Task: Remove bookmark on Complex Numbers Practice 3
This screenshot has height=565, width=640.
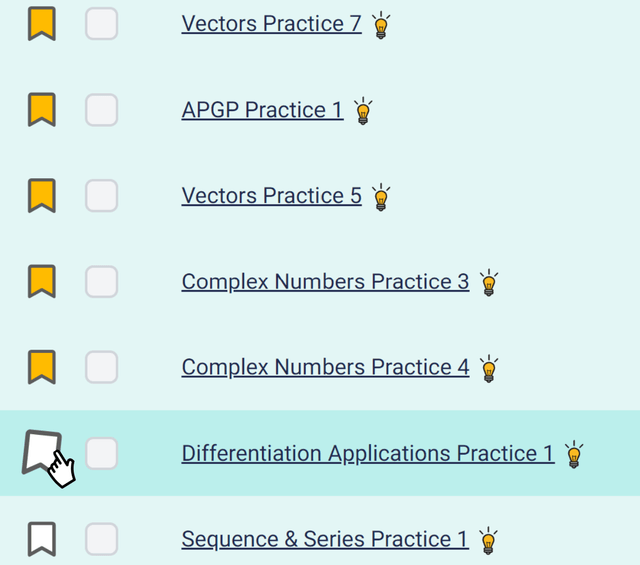Action: click(41, 282)
